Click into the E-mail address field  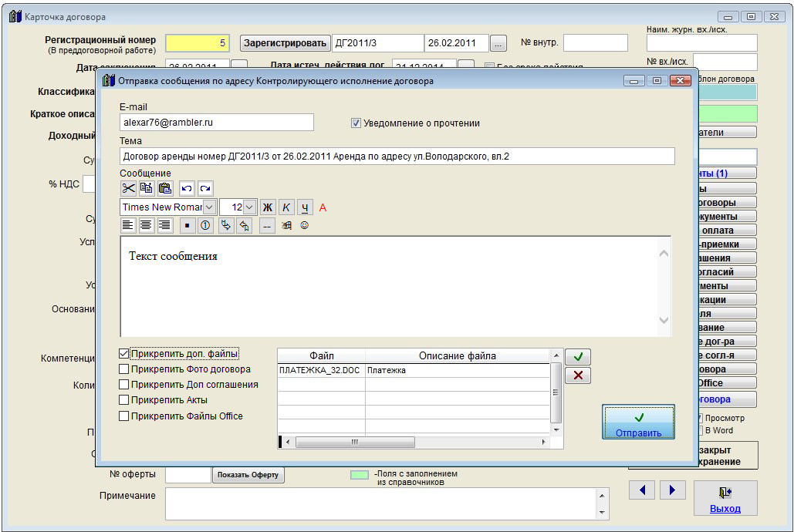point(216,123)
